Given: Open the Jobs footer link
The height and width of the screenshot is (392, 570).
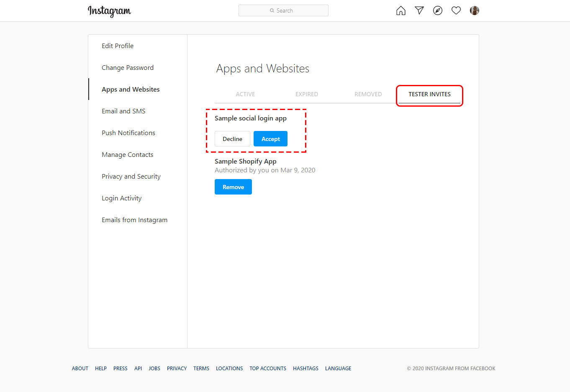Looking at the screenshot, I should coord(154,369).
